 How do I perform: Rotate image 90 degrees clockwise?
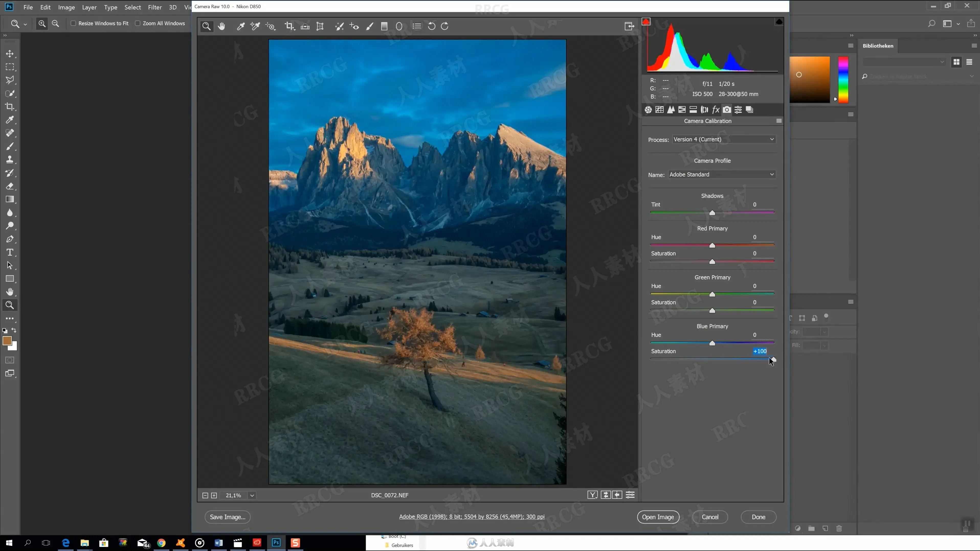(x=445, y=26)
